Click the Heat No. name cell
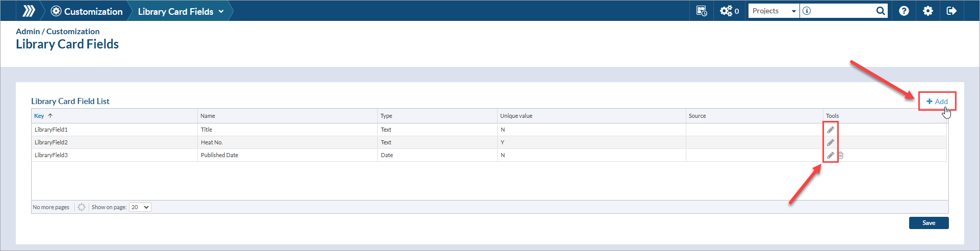 pyautogui.click(x=288, y=142)
